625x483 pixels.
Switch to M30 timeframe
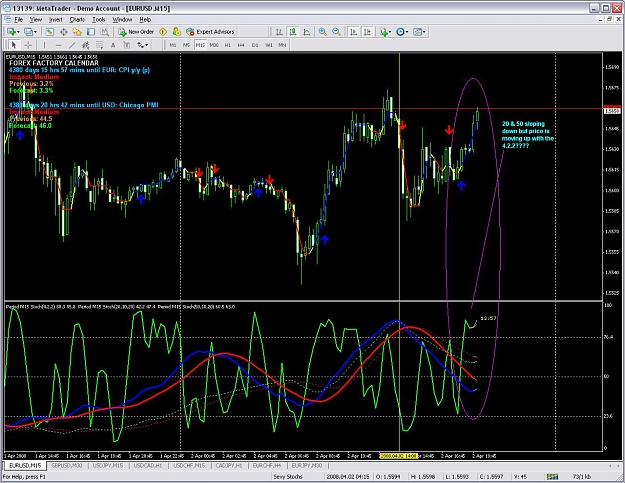point(214,45)
